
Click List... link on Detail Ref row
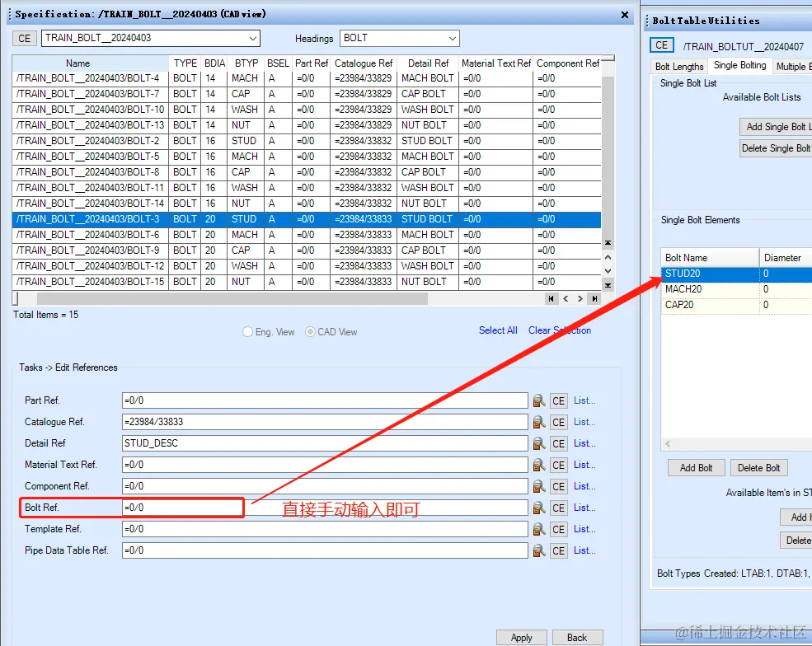click(x=584, y=443)
